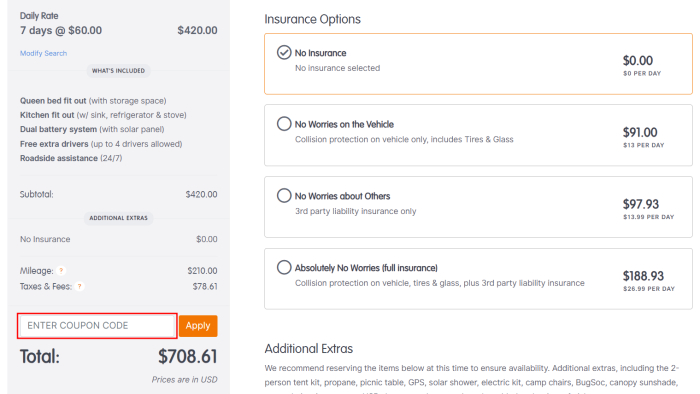The height and width of the screenshot is (394, 700).
Task: Click the Mileage help question-mark icon
Action: 61,270
